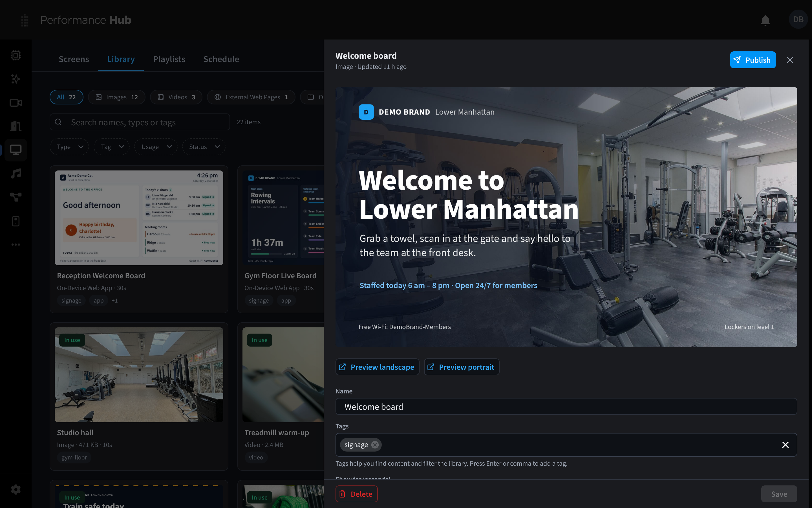Remove the signage tag chip
The height and width of the screenshot is (508, 812).
375,445
